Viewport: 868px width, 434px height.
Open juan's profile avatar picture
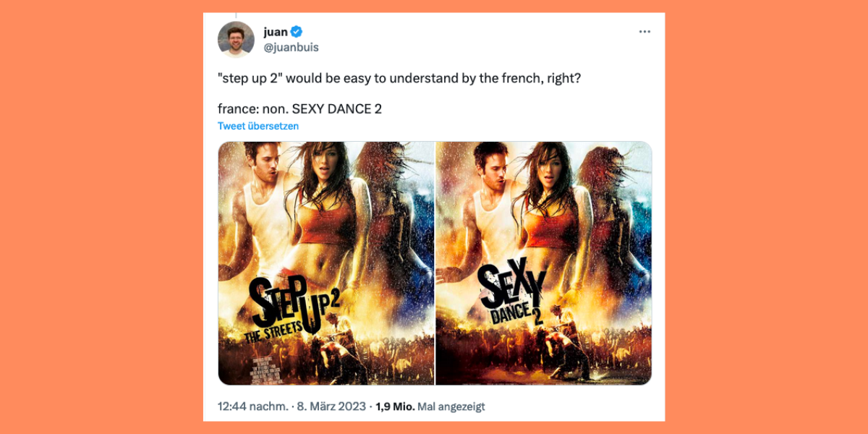pos(236,40)
